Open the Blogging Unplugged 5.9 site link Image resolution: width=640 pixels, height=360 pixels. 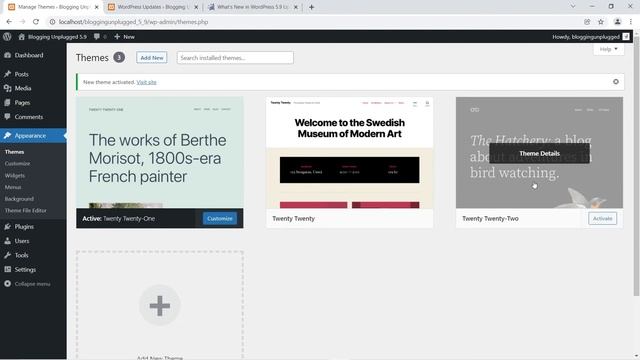point(53,37)
